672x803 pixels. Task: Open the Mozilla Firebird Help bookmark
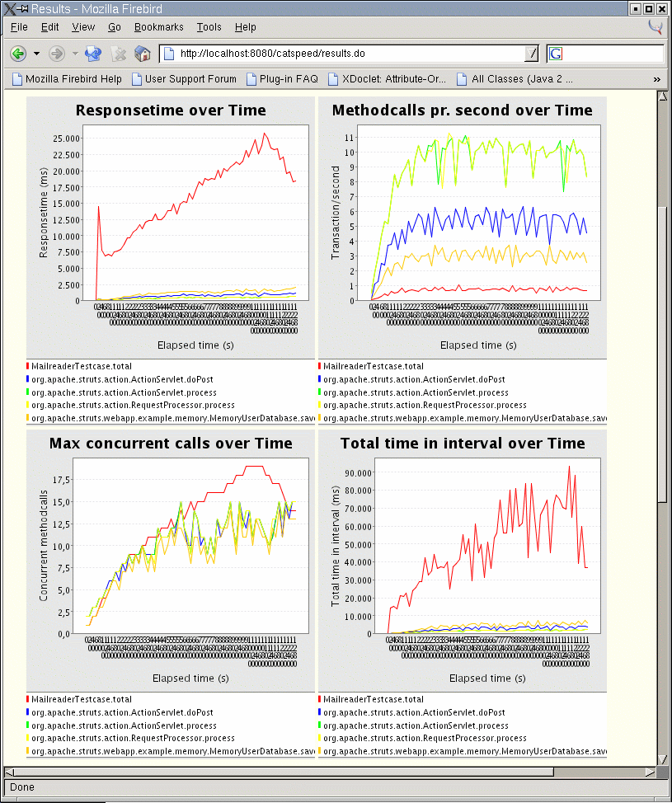coord(66,79)
